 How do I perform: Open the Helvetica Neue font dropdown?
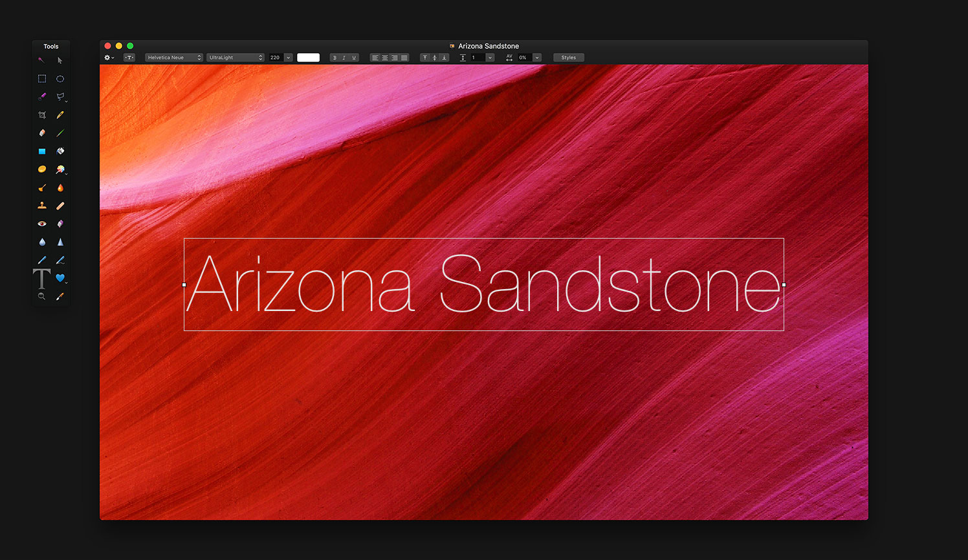coord(174,58)
